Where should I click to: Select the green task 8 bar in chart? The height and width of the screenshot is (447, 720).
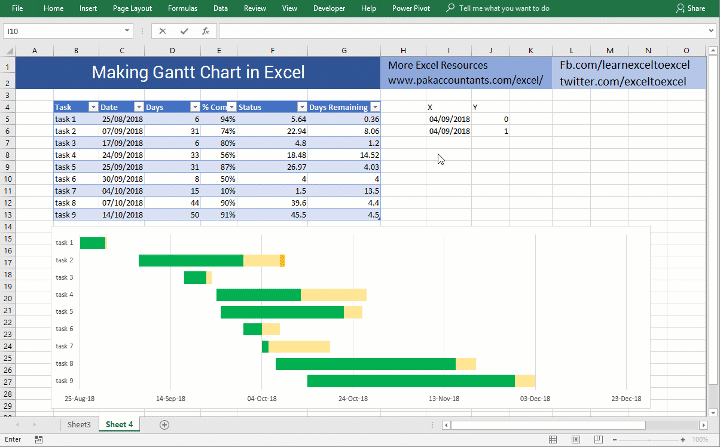366,364
